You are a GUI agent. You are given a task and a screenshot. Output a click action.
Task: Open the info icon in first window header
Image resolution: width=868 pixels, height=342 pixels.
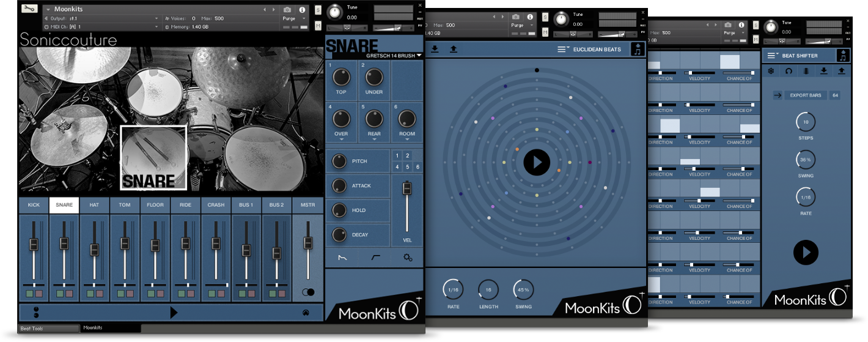pos(302,10)
